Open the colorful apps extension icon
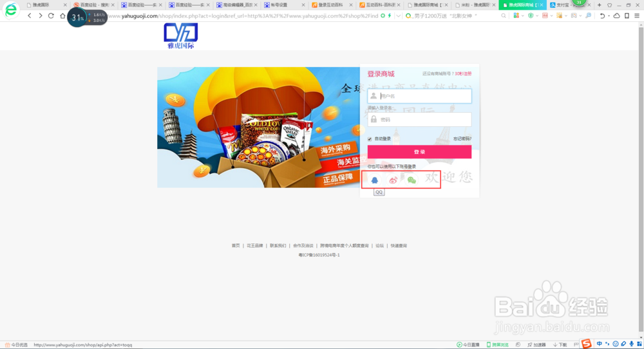This screenshot has height=349, width=644. 516,15
